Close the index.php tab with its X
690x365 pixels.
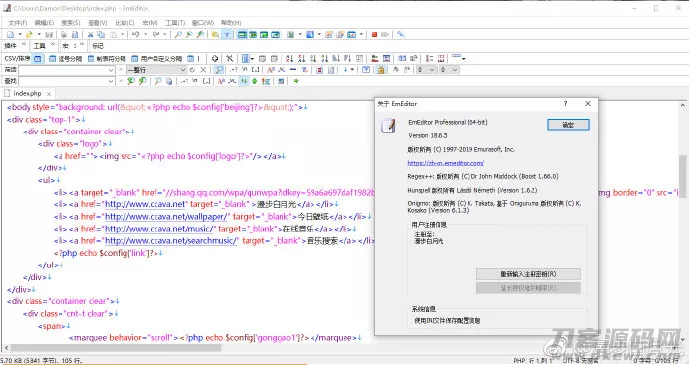[x=49, y=94]
